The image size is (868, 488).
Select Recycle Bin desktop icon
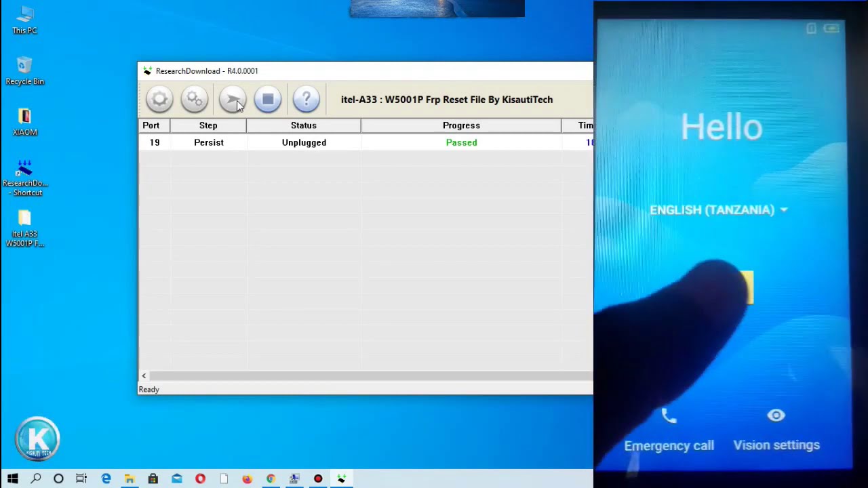24,70
